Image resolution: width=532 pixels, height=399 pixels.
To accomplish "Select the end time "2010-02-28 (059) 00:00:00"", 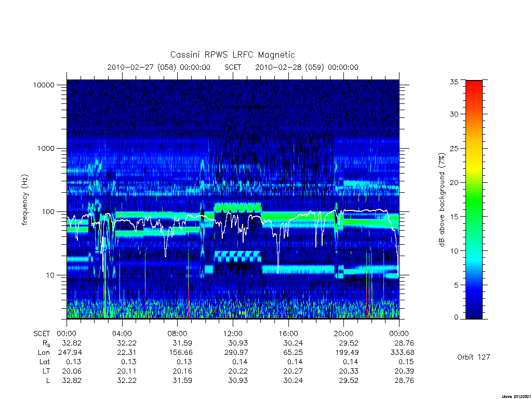I will pos(307,67).
